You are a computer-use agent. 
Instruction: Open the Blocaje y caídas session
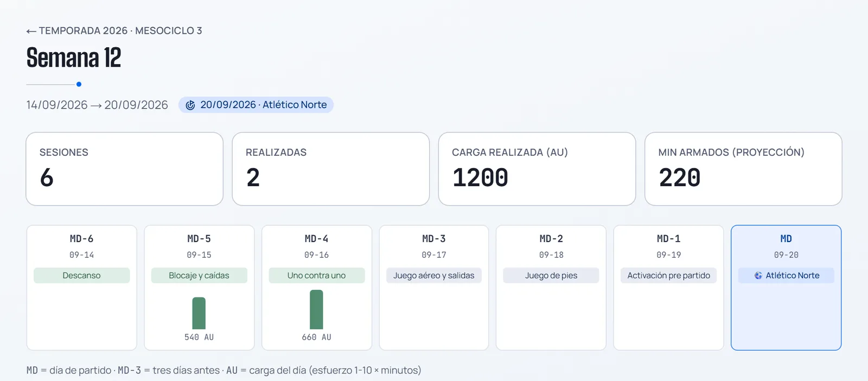(199, 275)
